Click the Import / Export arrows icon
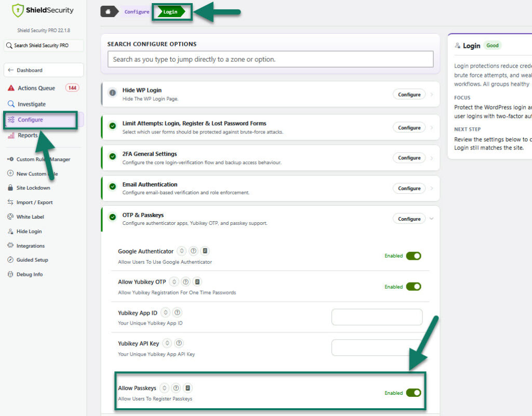The height and width of the screenshot is (416, 532). point(10,202)
